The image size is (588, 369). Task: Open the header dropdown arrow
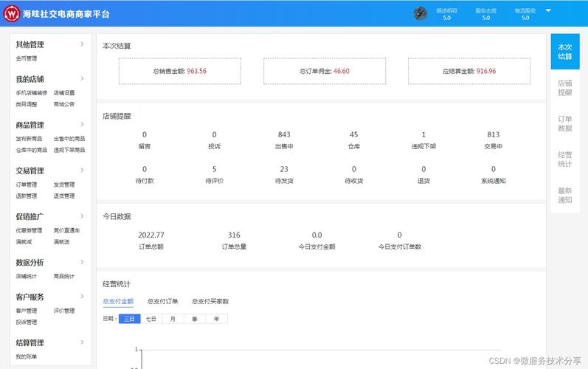point(548,10)
